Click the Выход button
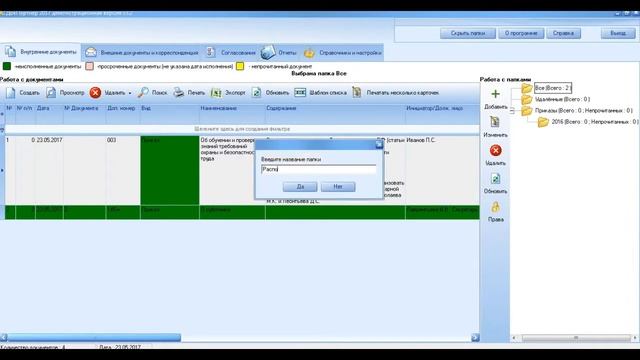Screen dimensions: 640x360 [x=618, y=33]
